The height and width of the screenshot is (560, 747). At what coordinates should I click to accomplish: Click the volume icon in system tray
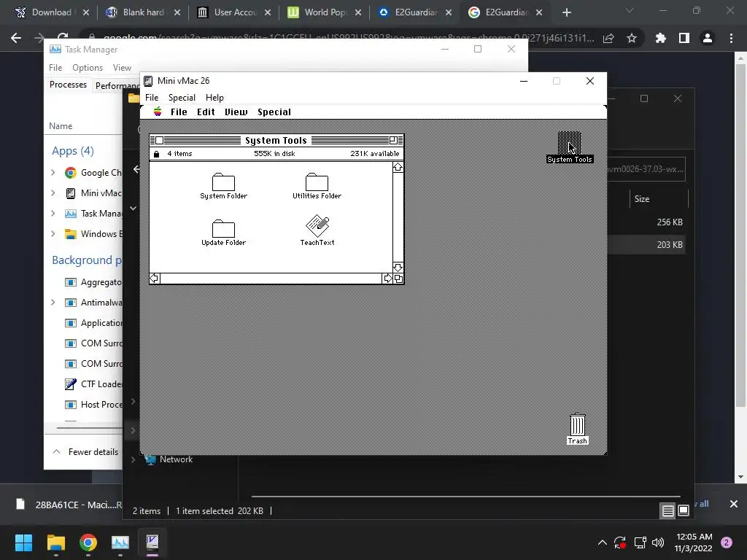658,542
